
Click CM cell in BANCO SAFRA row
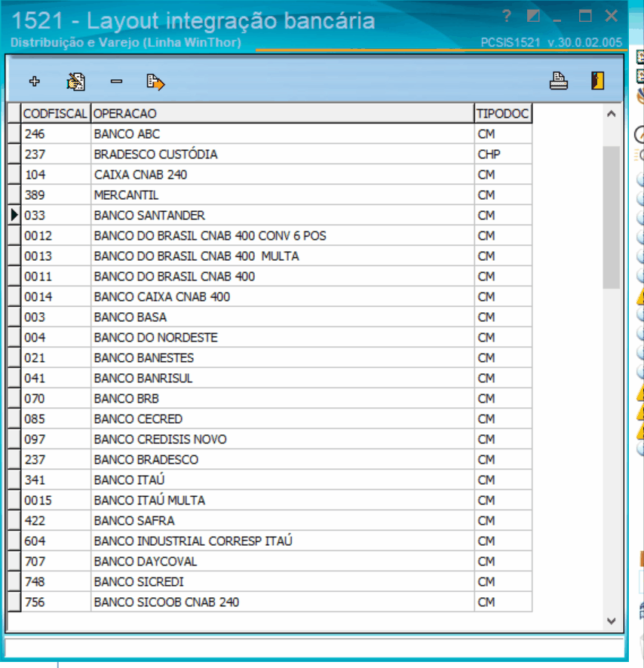pos(503,521)
